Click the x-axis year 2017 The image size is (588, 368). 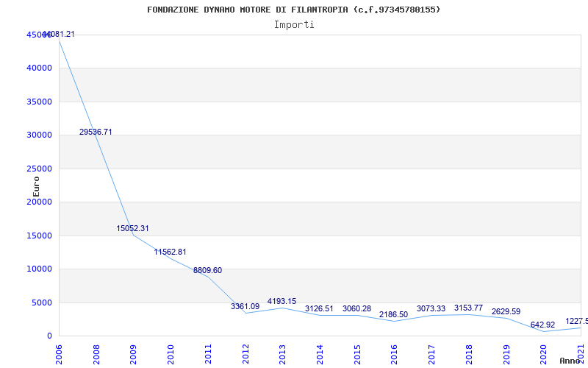pos(432,354)
